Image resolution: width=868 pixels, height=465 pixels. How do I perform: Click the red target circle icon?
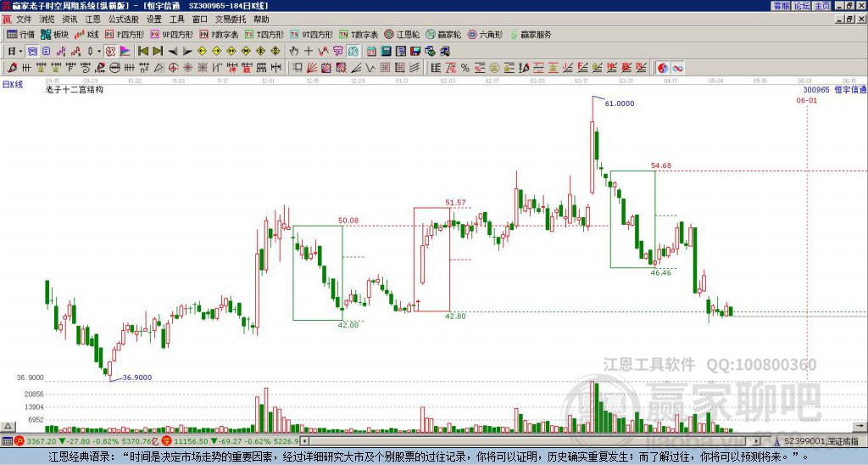coord(173,68)
